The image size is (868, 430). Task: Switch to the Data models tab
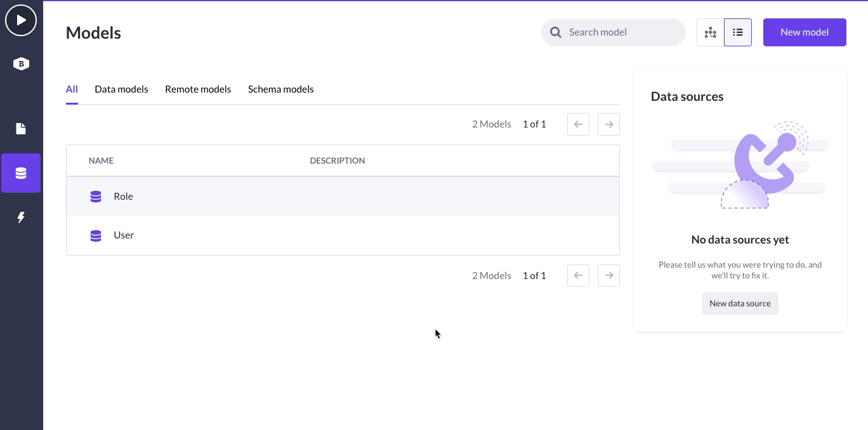121,89
